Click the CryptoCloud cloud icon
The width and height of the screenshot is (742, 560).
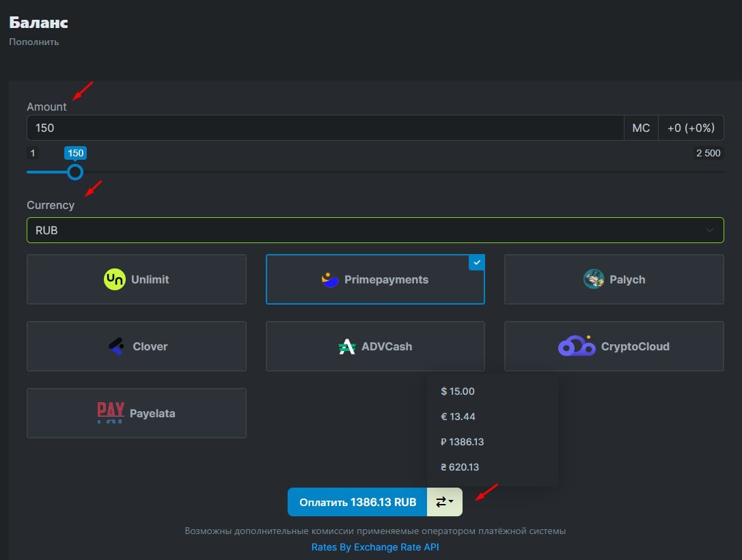click(x=577, y=346)
